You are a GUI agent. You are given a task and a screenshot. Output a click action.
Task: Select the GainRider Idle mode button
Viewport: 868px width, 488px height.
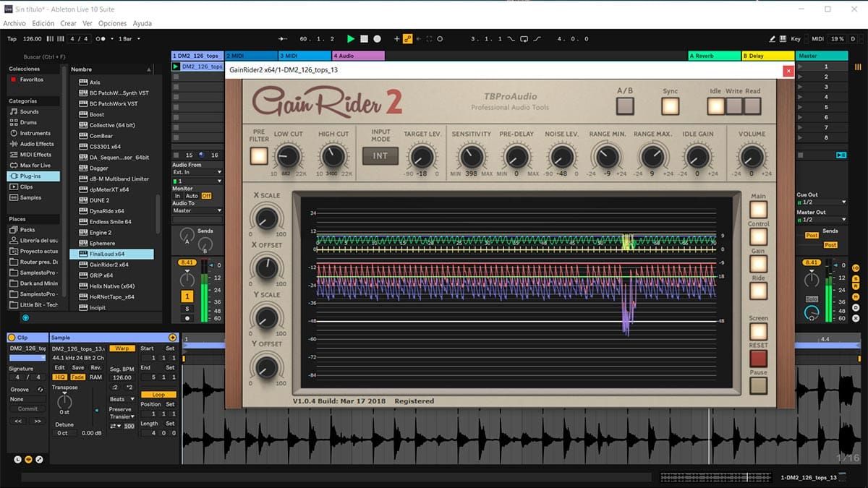coord(716,106)
